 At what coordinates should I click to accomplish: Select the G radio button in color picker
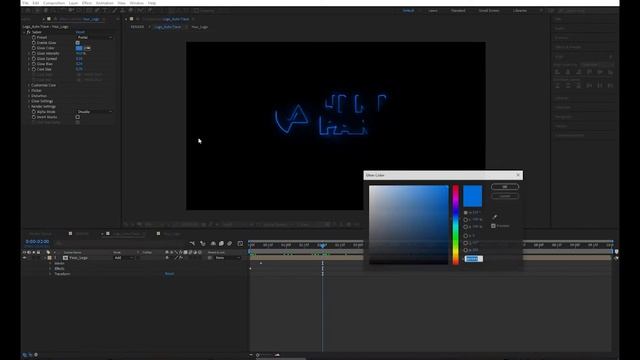click(466, 243)
